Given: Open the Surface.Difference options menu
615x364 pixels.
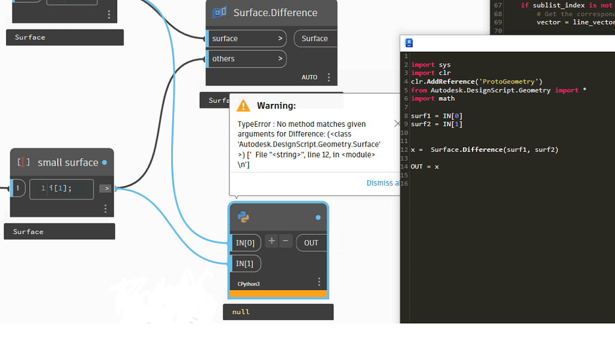Looking at the screenshot, I should click(x=329, y=77).
